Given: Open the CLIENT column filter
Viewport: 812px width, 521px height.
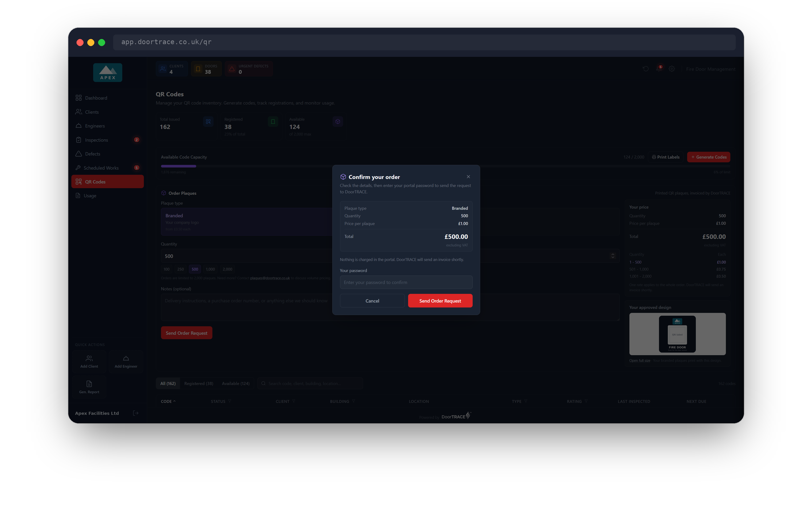Looking at the screenshot, I should tap(294, 401).
